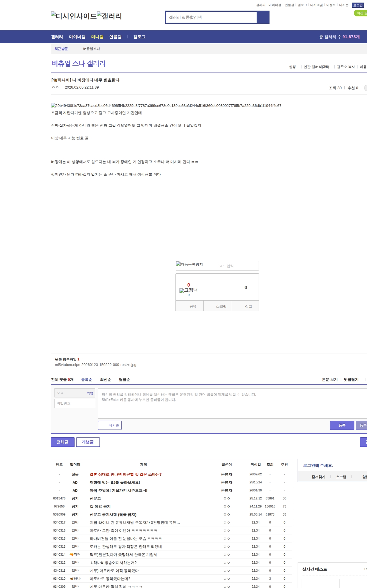The width and height of the screenshot is (367, 588).
Task: Click 즐겨찾기 in the login box
Action: point(318,477)
